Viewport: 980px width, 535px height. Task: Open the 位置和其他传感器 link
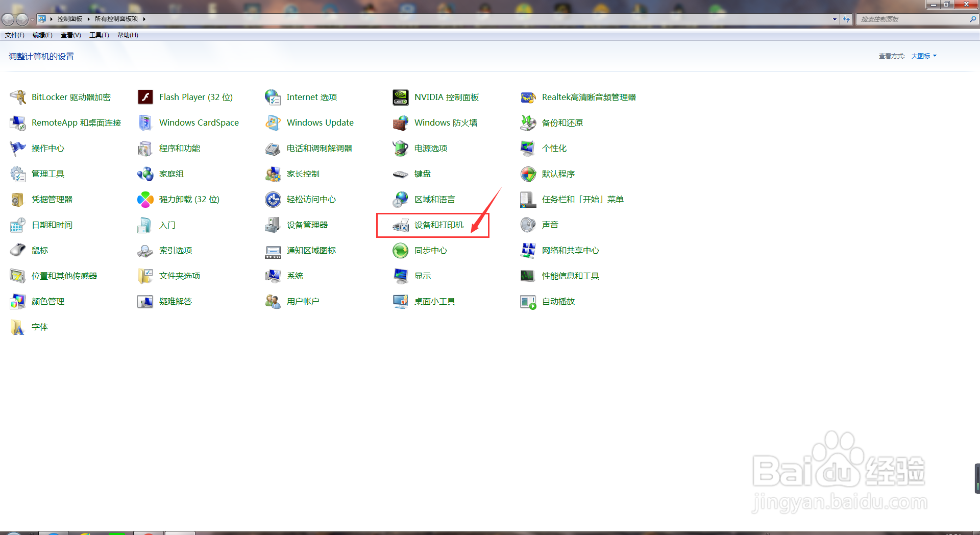[64, 276]
